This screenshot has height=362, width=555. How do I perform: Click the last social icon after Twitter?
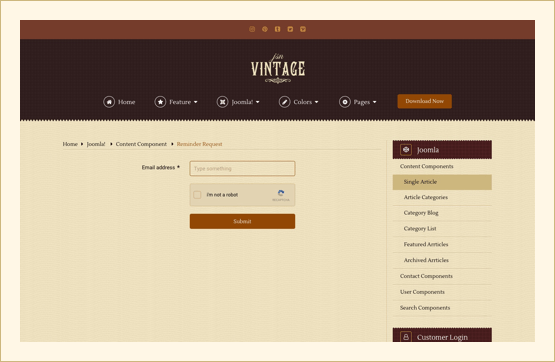click(303, 29)
